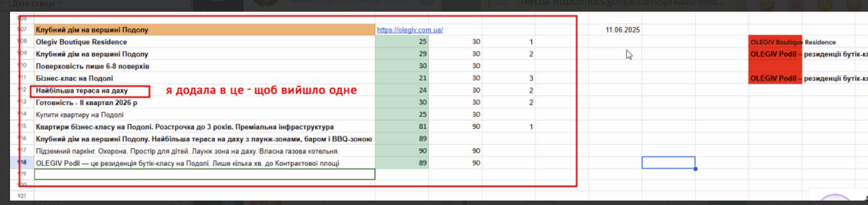Viewport: 868px width, 205px height.
Task: Select the white 90 cell in the Квартири бізнес-класу row
Action: [455, 127]
